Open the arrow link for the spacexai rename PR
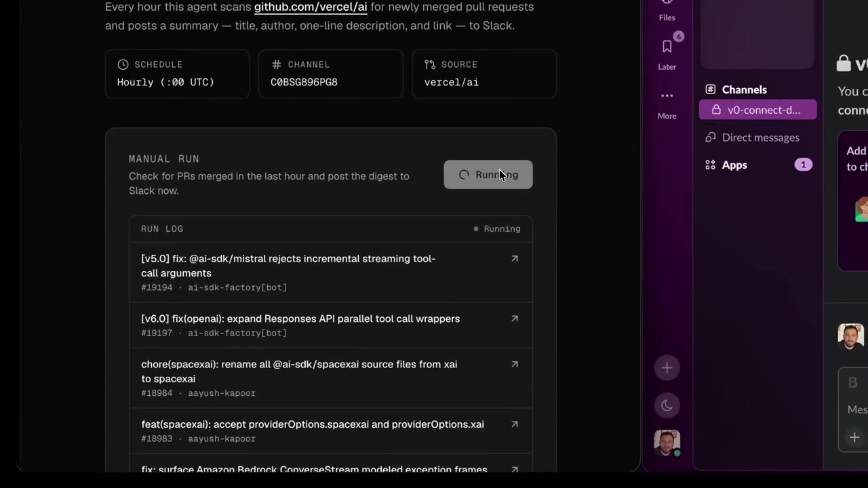This screenshot has height=488, width=868. tap(515, 364)
